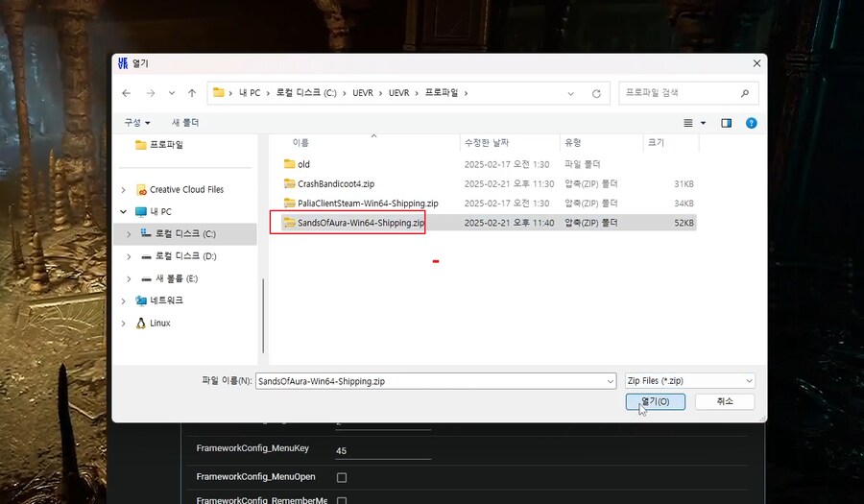Create a folder with 새 폴더
The height and width of the screenshot is (504, 864).
coord(185,122)
